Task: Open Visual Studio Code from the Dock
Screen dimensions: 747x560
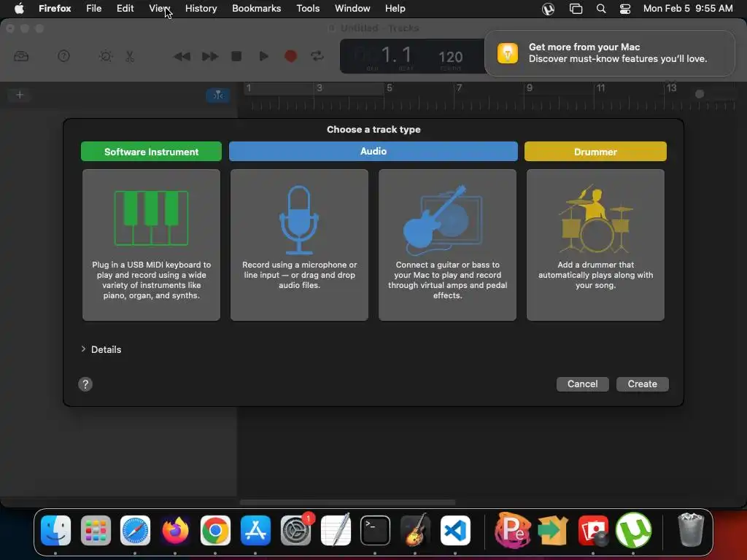Action: pos(455,530)
